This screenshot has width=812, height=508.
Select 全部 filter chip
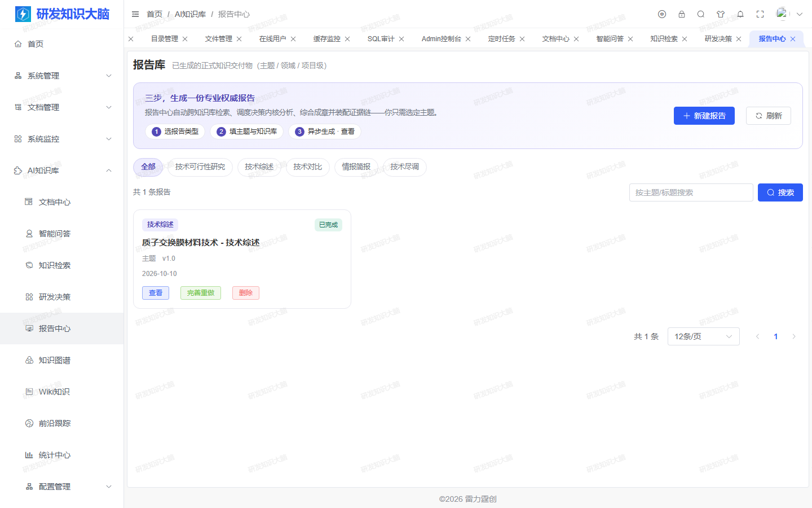pos(148,167)
